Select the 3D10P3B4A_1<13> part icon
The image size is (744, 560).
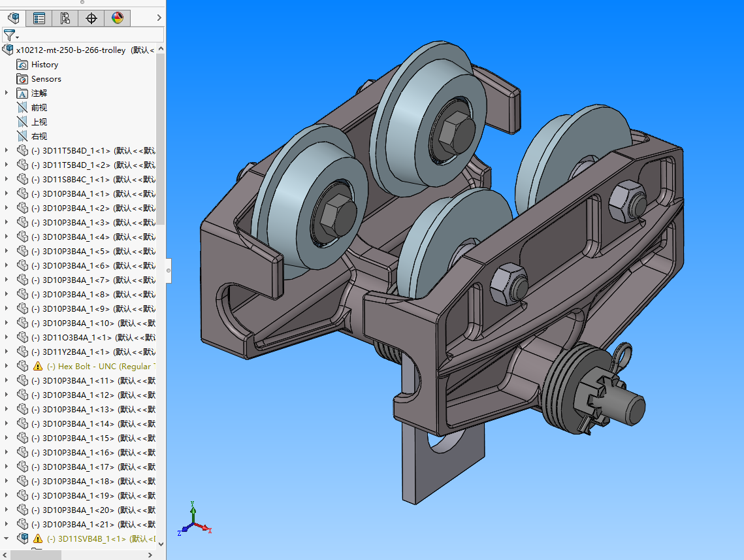(22, 409)
